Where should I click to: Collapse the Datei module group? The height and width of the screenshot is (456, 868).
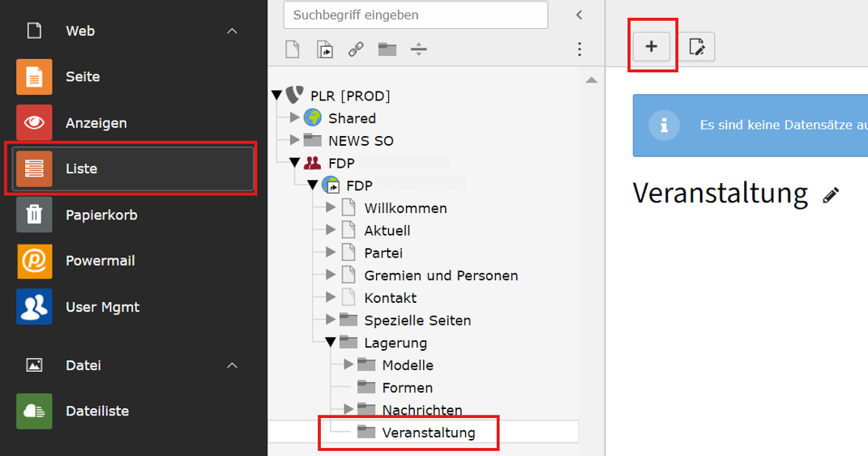[x=232, y=365]
